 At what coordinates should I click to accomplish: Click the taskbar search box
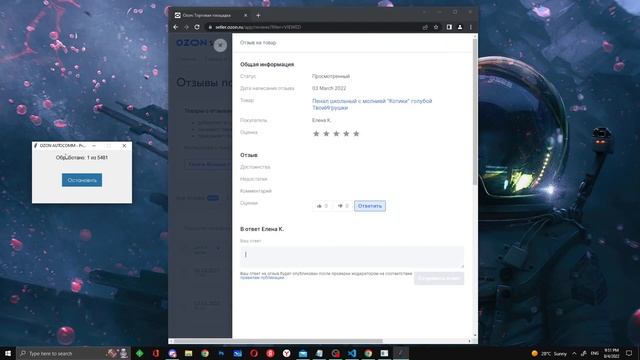[73, 353]
